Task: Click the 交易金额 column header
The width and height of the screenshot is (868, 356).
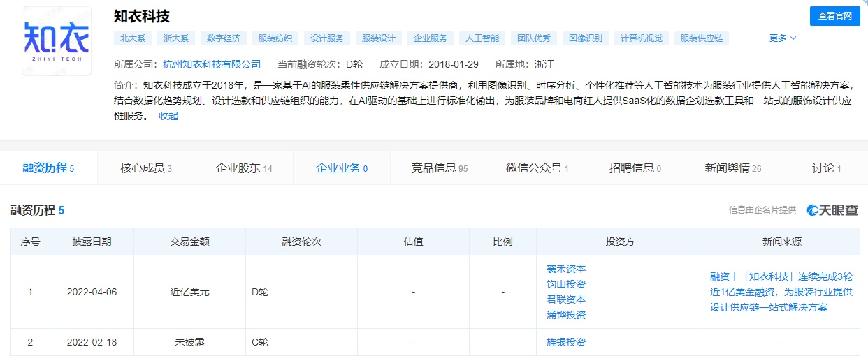Action: 189,242
